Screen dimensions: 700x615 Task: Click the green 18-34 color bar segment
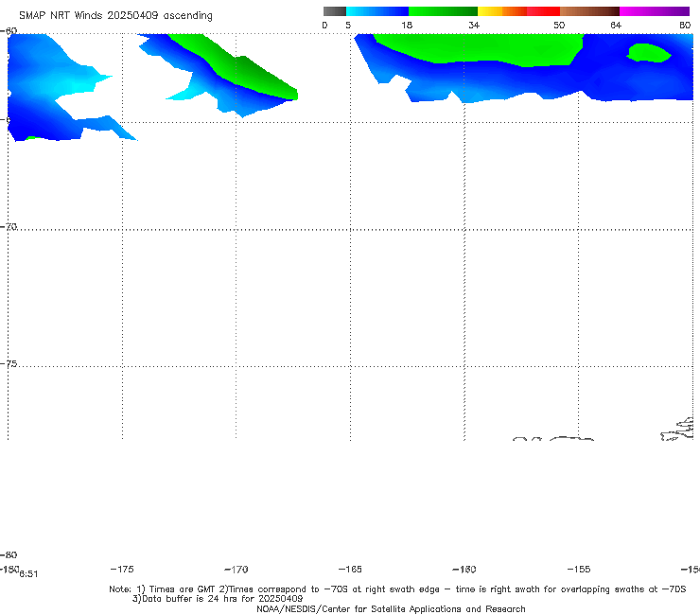443,11
